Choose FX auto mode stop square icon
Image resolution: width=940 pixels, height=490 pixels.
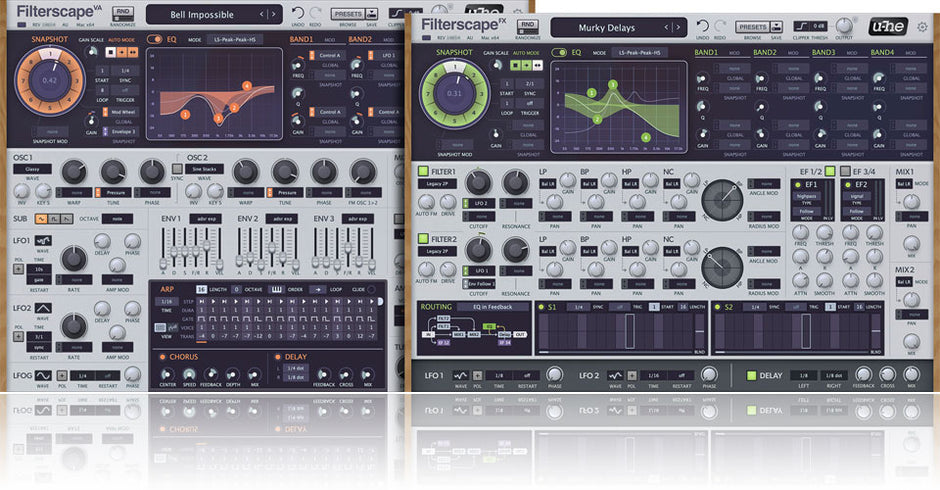515,65
